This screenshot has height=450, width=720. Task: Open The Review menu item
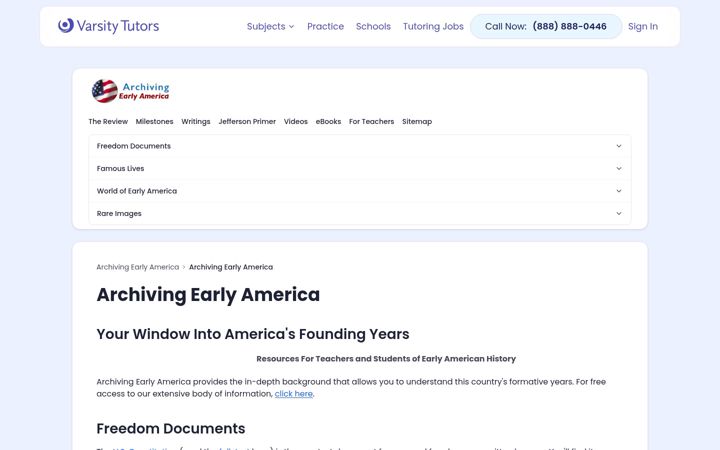tap(108, 122)
